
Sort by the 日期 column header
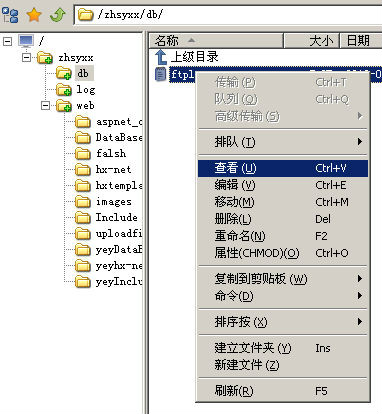click(361, 41)
